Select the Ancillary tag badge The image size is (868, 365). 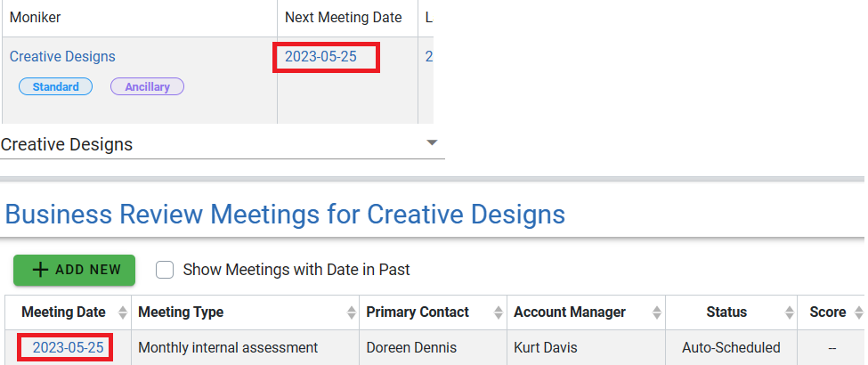[x=147, y=87]
